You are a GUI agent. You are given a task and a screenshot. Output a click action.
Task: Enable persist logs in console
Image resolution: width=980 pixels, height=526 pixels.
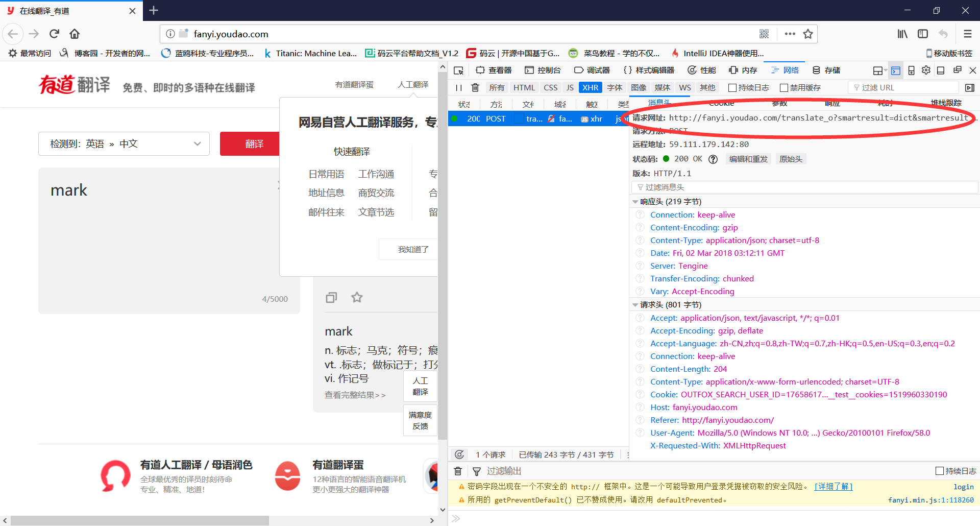(940, 471)
